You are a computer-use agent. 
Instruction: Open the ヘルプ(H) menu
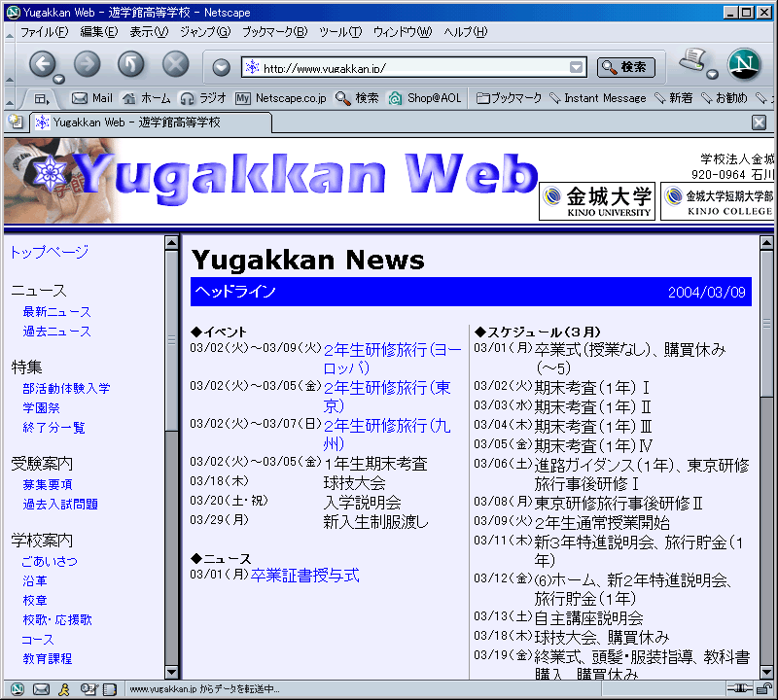click(x=466, y=32)
